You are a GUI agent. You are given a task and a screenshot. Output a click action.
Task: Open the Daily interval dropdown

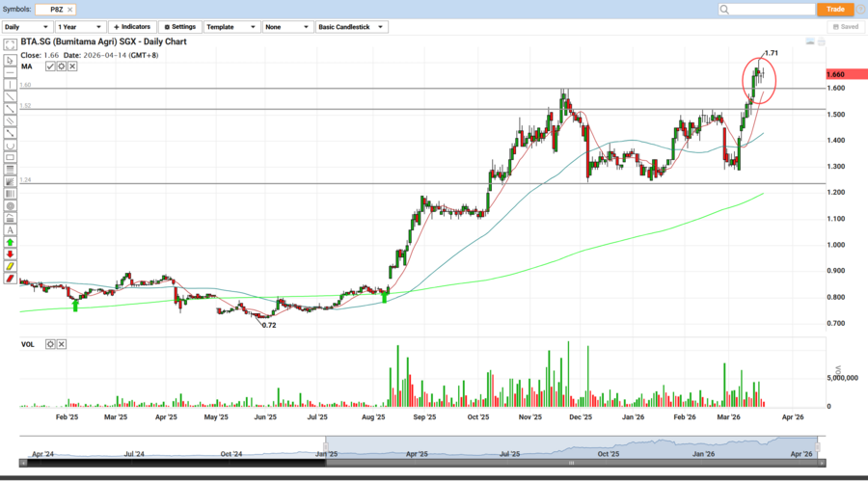[x=26, y=27]
